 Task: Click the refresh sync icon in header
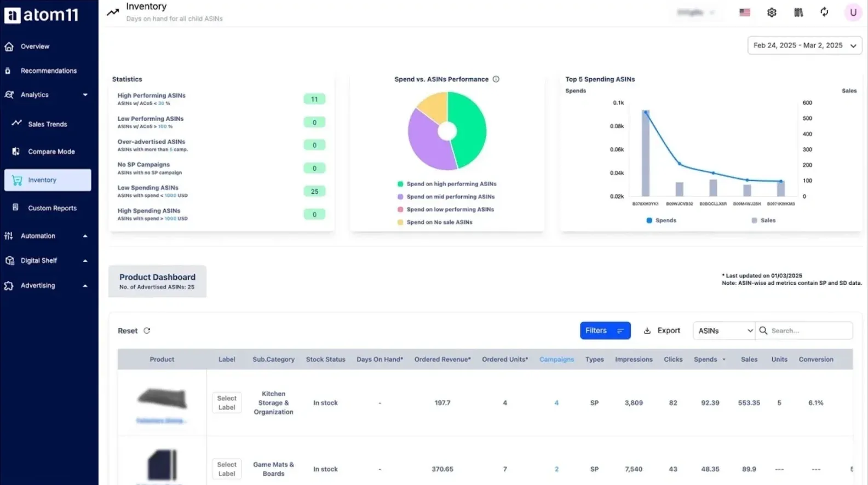tap(824, 12)
